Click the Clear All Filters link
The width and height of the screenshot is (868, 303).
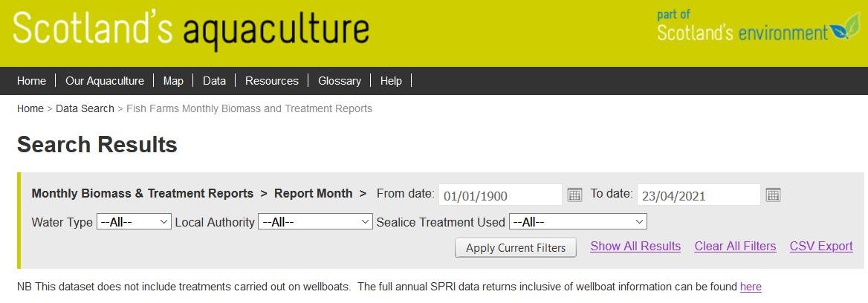(735, 247)
